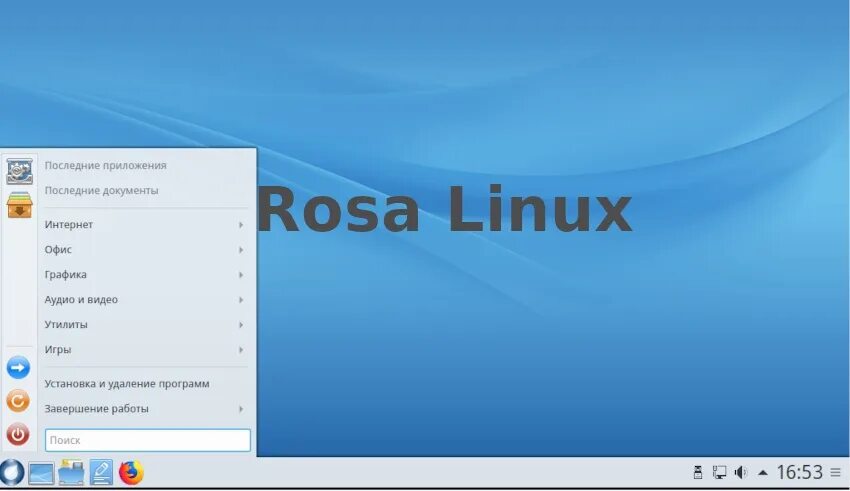The image size is (850, 491).
Task: Click the network monitor tray icon
Action: (x=719, y=473)
